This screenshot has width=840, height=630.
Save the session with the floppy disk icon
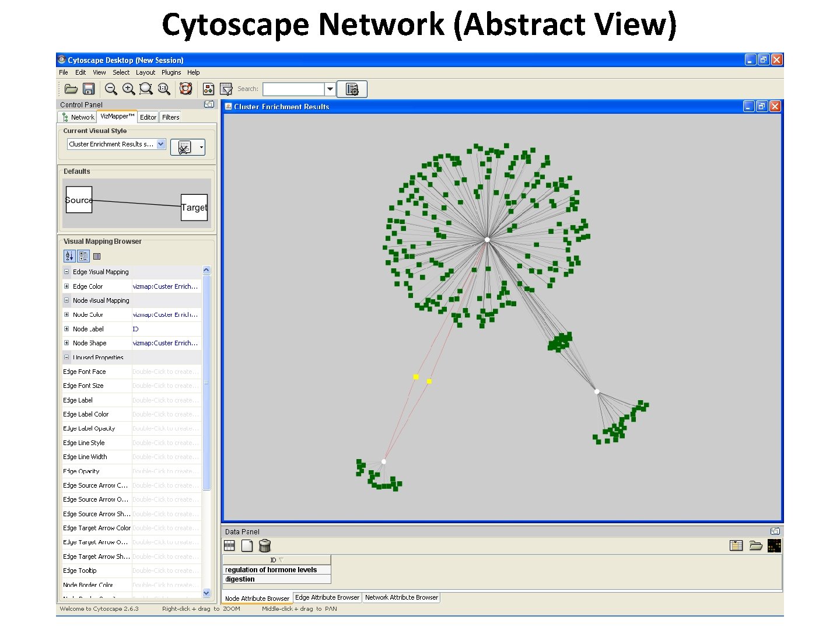[x=89, y=89]
